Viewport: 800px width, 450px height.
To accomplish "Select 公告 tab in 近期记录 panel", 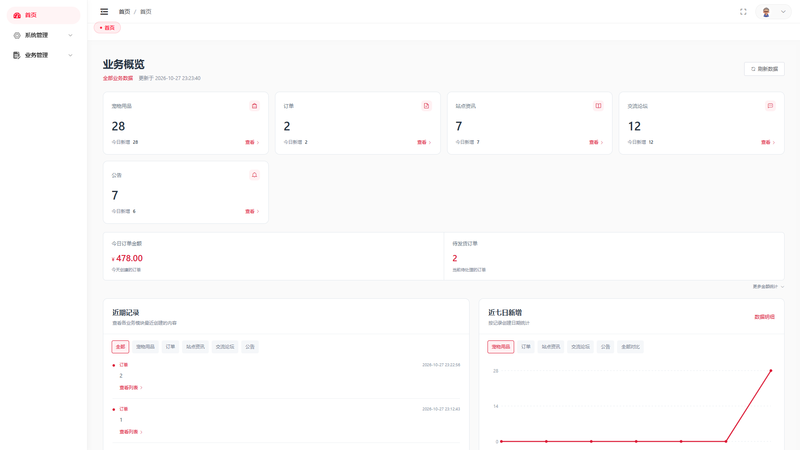I will click(249, 347).
